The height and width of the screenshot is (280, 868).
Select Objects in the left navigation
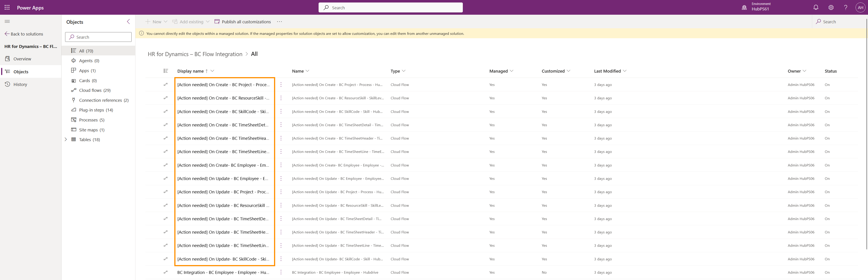point(31,71)
